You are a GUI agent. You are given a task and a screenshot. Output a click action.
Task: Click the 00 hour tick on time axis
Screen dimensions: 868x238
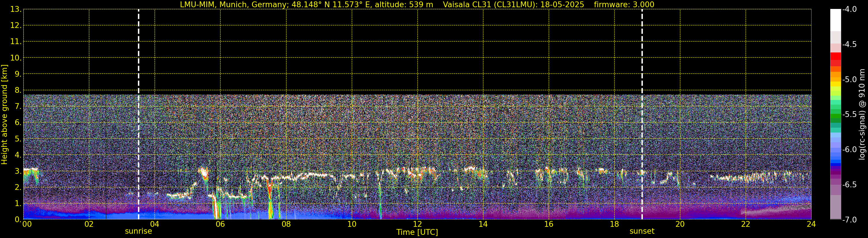[x=26, y=224]
